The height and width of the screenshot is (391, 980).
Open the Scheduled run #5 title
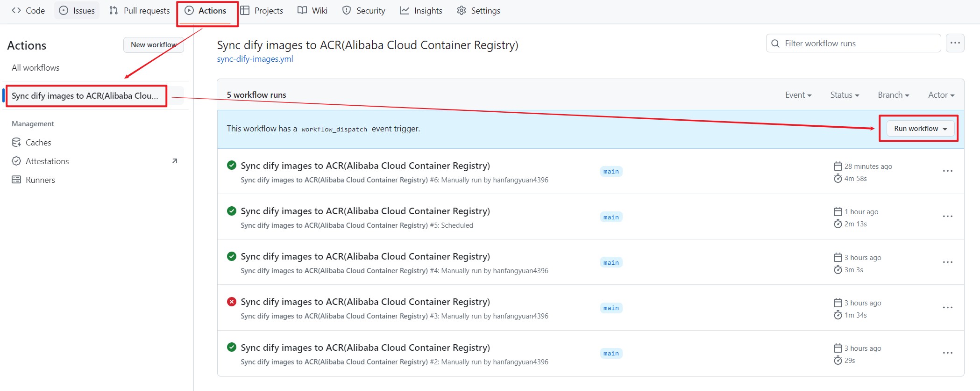365,211
